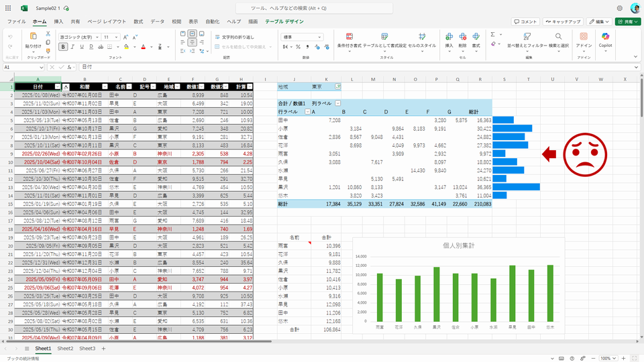644x362 pixels.
Task: Click the red font color swatch
Action: (143, 47)
